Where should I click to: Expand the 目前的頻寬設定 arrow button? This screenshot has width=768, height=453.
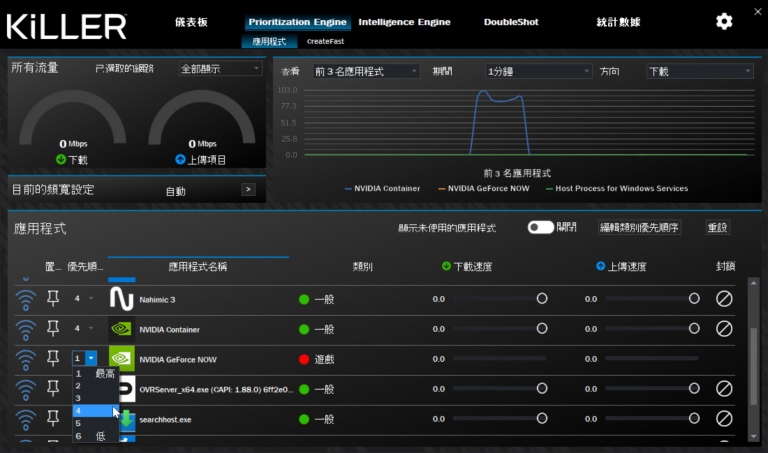click(248, 190)
